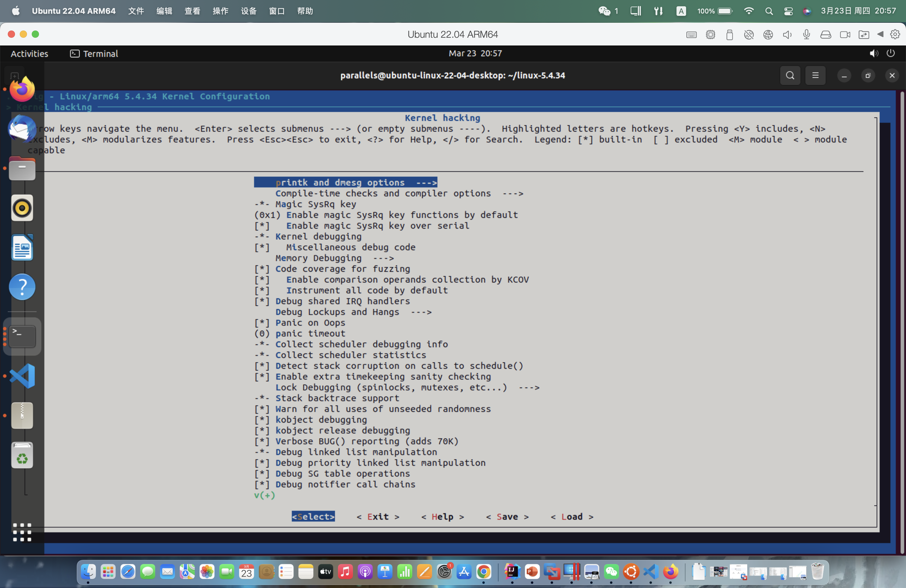Launch Thunderbird mail in the Ubuntu dock
906x588 pixels.
(22, 128)
